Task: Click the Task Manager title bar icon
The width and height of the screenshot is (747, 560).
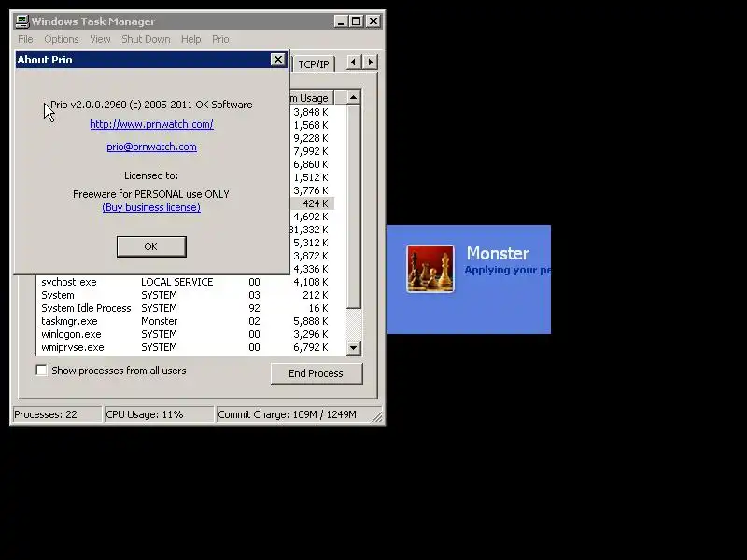Action: point(21,21)
